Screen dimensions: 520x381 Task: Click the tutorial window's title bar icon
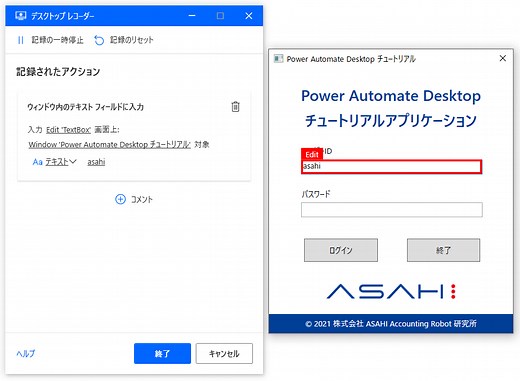click(x=278, y=59)
